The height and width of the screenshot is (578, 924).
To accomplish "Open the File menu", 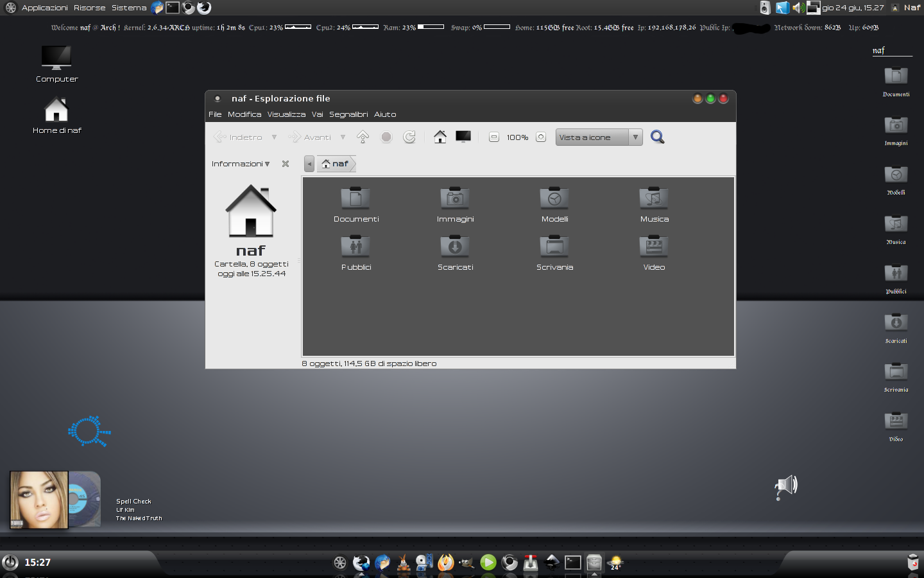I will coord(215,114).
